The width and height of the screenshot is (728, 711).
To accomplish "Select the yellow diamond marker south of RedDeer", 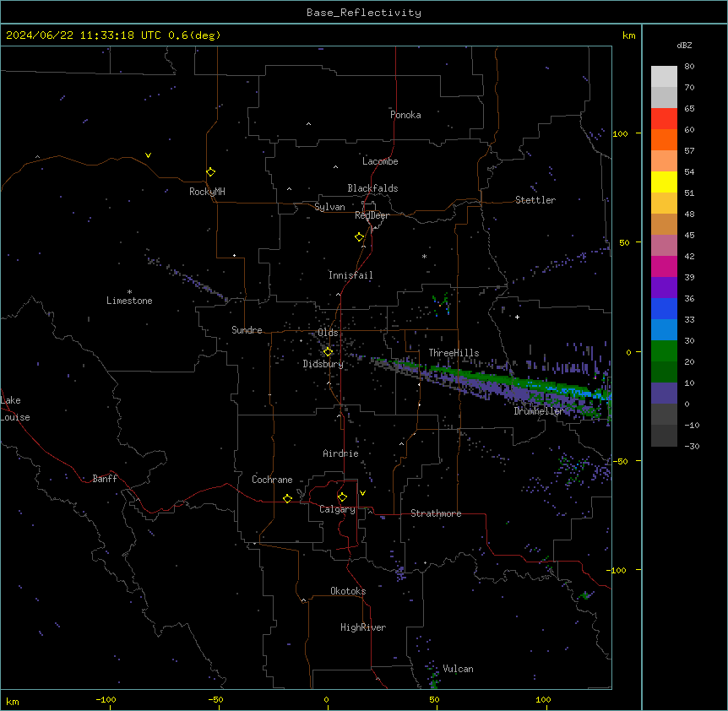I will [359, 237].
